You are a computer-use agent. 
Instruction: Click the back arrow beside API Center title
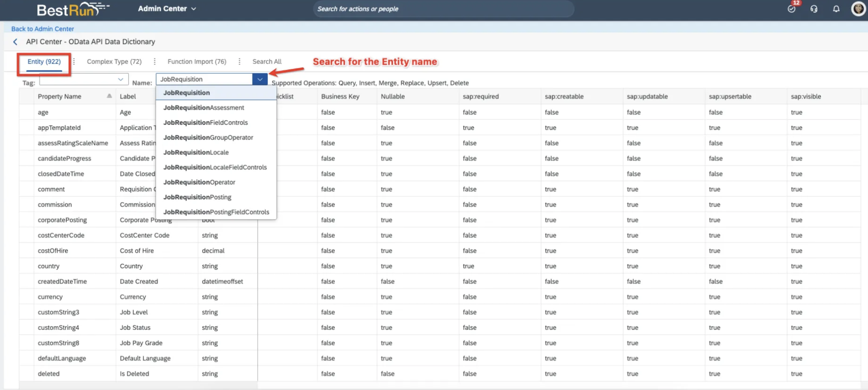pos(15,42)
